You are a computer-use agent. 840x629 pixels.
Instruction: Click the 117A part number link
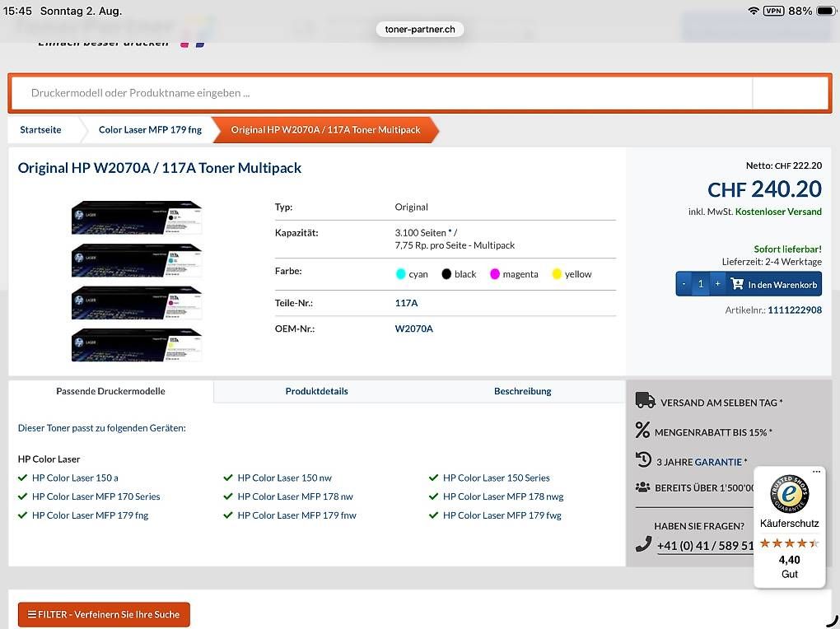pyautogui.click(x=406, y=303)
